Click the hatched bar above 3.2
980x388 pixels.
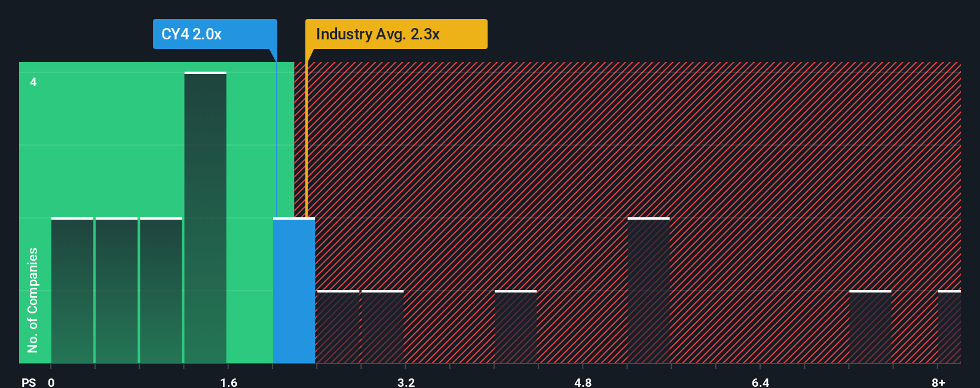[382, 327]
